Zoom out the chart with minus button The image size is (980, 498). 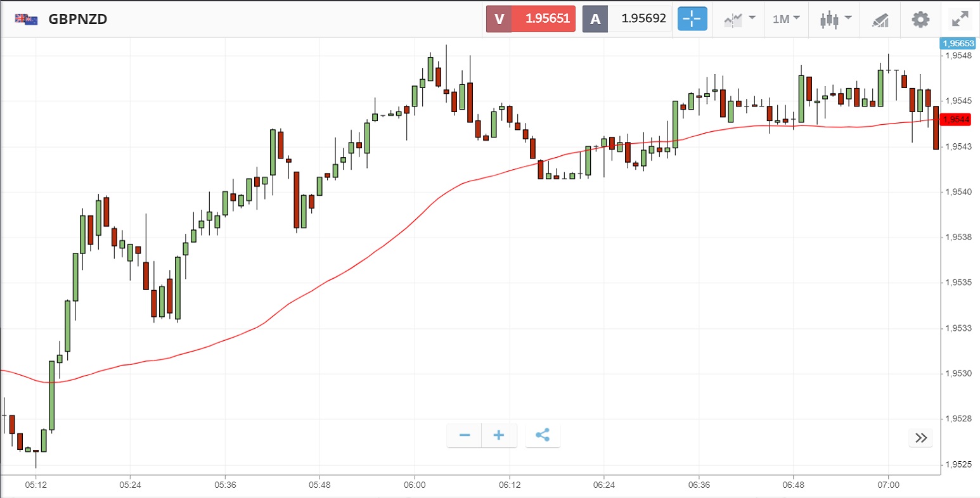[465, 435]
